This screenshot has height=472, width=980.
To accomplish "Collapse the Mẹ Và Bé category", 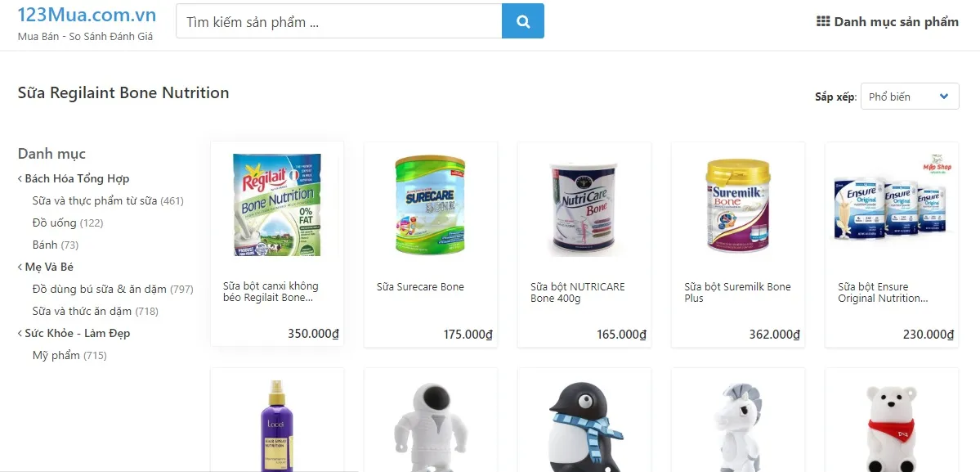I will (x=45, y=267).
